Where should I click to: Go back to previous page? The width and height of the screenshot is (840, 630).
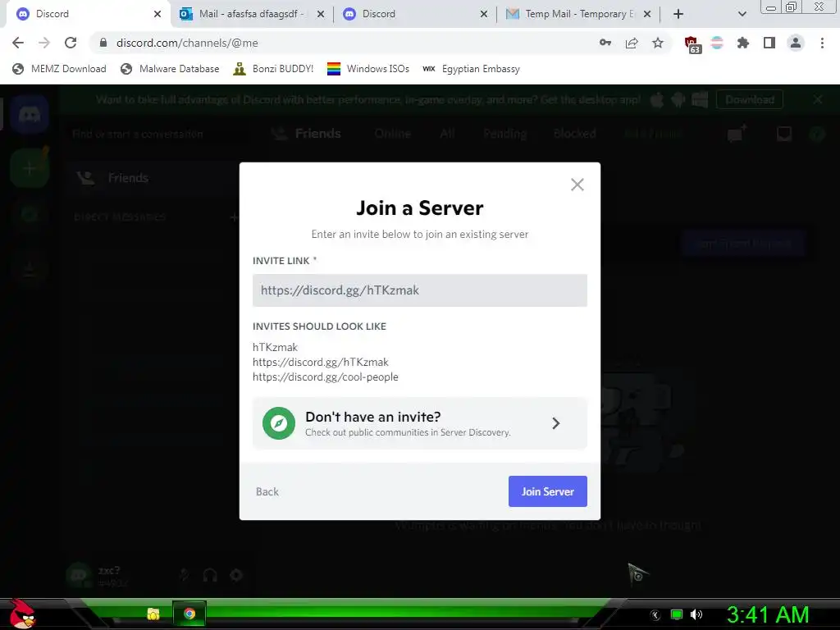[x=18, y=43]
